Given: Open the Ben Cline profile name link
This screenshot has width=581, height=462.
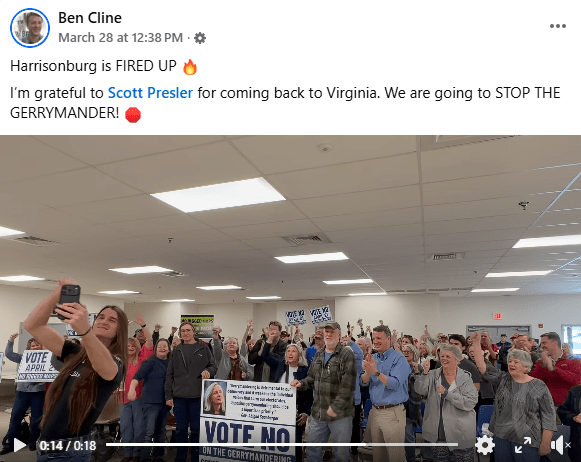Looking at the screenshot, I should 90,18.
